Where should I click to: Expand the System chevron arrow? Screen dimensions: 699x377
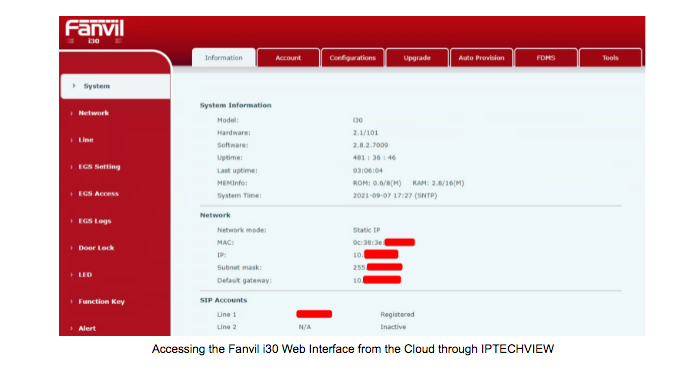click(74, 86)
